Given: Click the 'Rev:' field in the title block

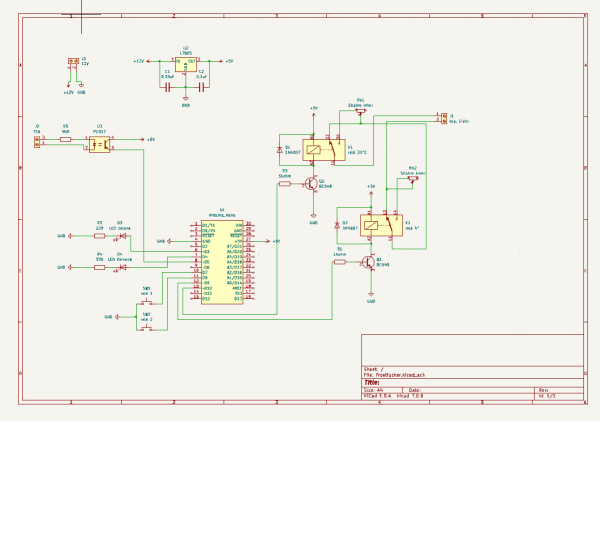Looking at the screenshot, I should pos(543,390).
